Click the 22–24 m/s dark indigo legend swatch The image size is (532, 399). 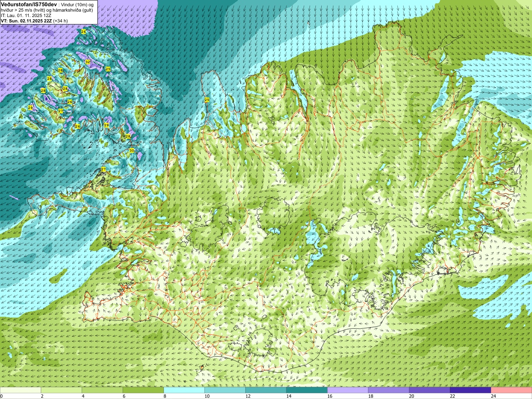tap(470, 390)
